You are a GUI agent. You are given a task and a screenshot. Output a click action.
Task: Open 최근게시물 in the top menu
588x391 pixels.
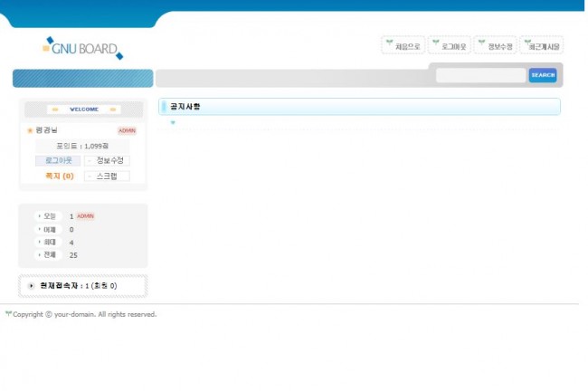pos(542,45)
